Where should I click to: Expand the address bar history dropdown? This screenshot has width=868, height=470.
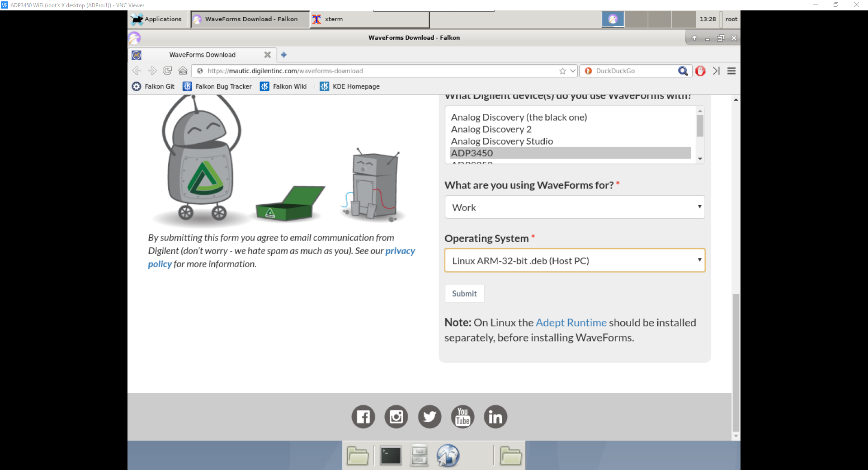tap(573, 71)
